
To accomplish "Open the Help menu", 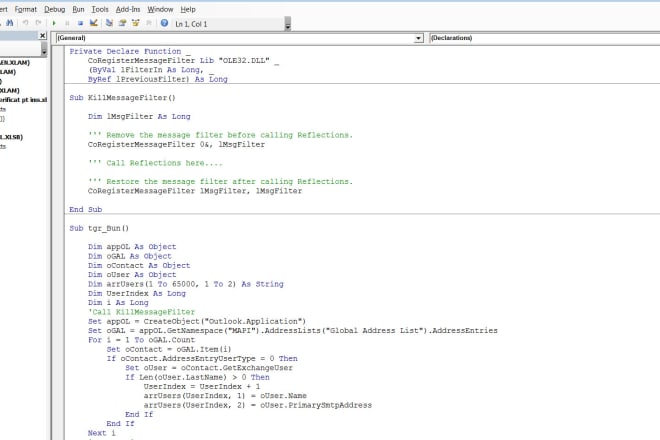I will [188, 9].
